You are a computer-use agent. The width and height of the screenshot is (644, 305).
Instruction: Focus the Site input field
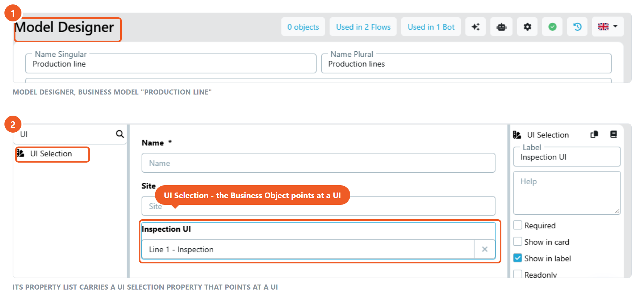[318, 206]
